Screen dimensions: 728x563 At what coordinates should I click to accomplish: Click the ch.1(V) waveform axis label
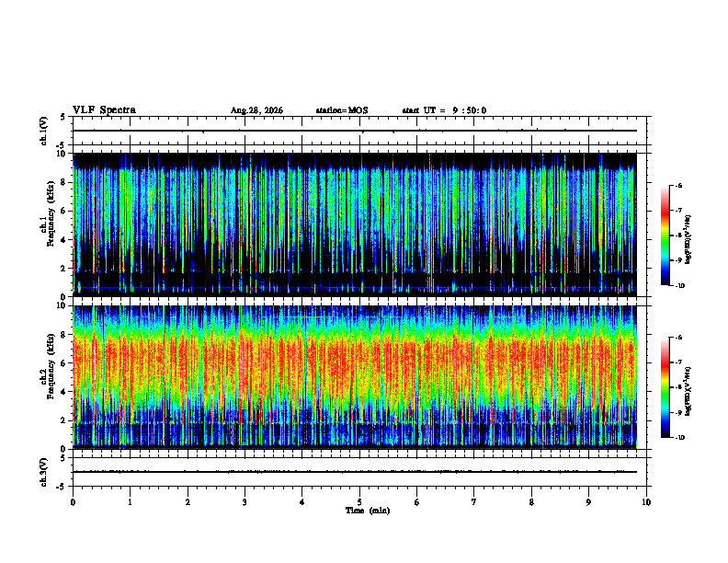pos(44,131)
